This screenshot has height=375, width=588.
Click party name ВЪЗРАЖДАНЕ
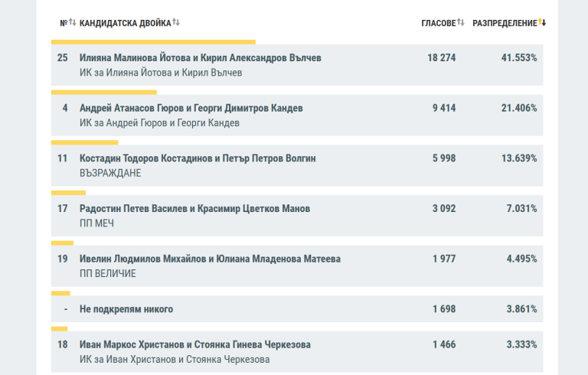coord(110,173)
